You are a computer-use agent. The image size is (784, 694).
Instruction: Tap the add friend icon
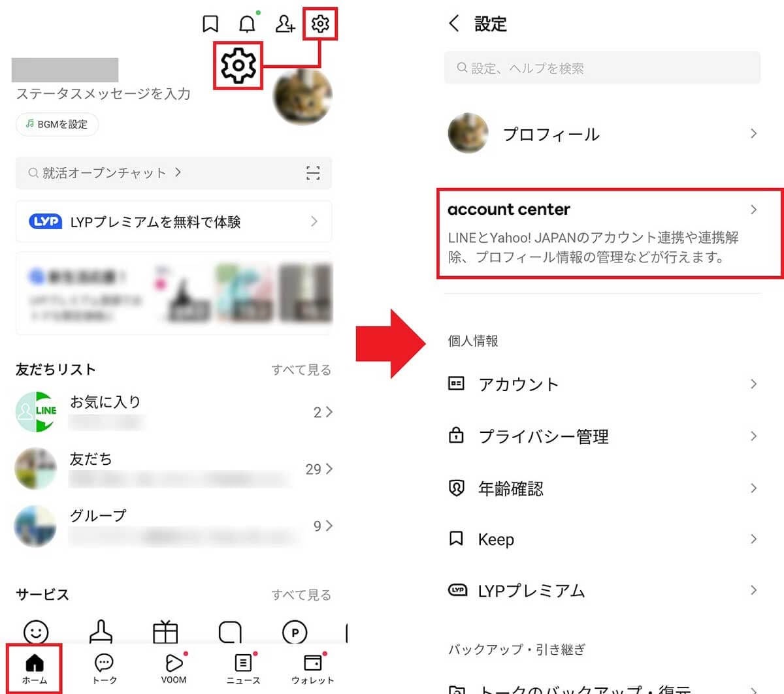click(285, 24)
